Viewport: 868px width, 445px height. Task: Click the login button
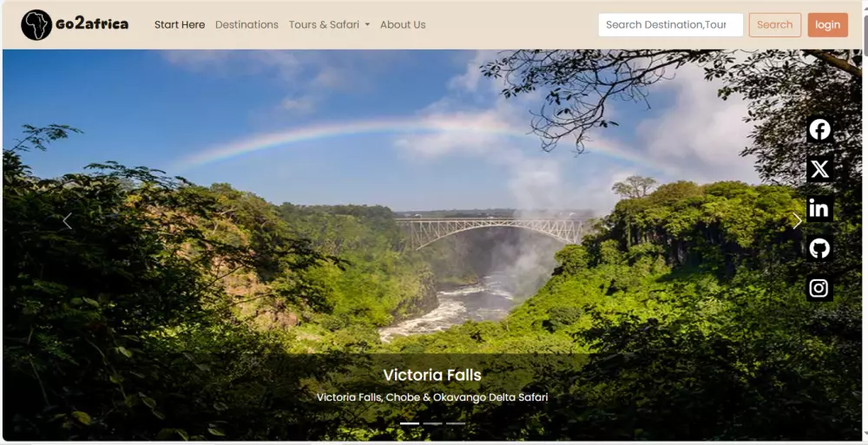pyautogui.click(x=827, y=25)
